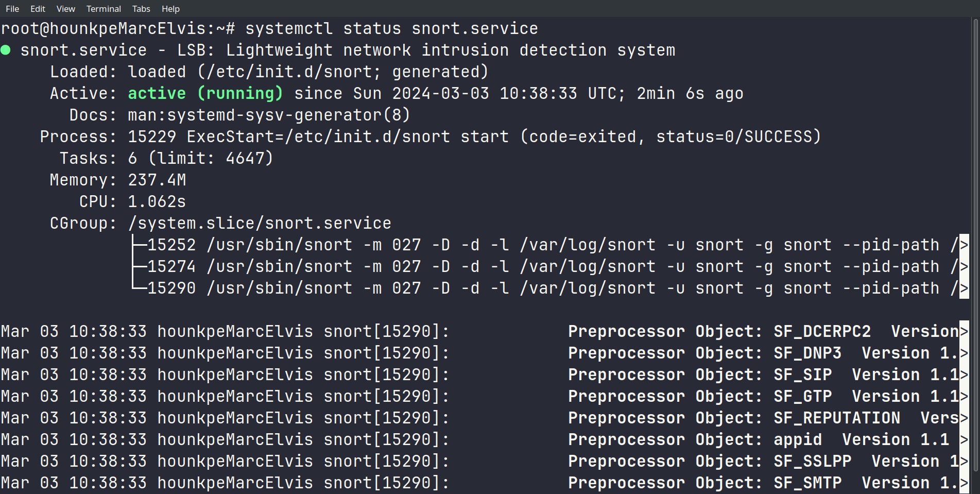Open the View menu
Image resolution: width=980 pixels, height=494 pixels.
click(65, 9)
